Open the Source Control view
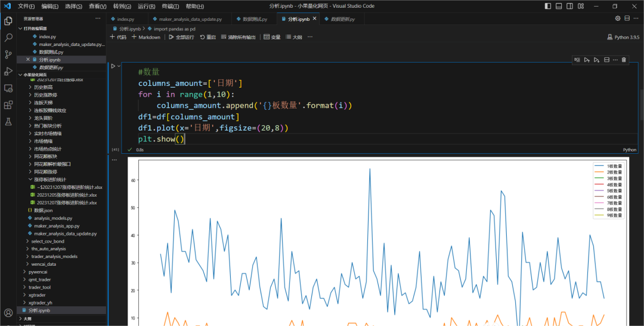Screen dimensions: 644x326 (x=8, y=55)
